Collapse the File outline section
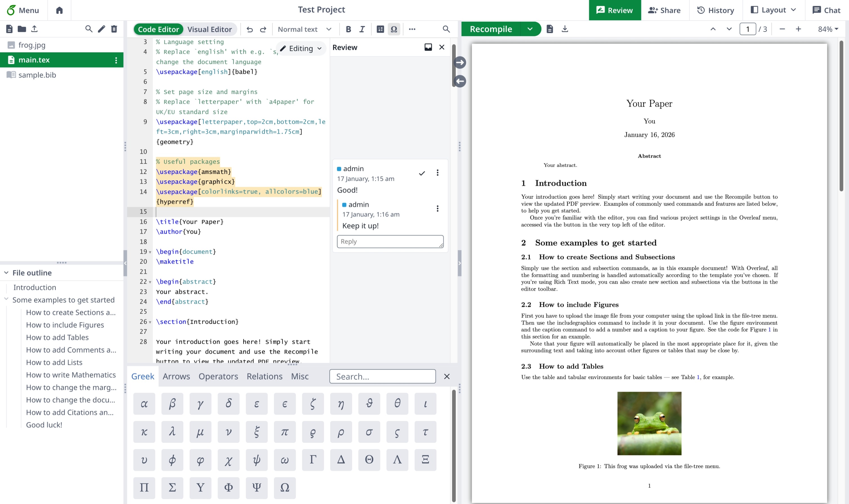 click(6, 273)
